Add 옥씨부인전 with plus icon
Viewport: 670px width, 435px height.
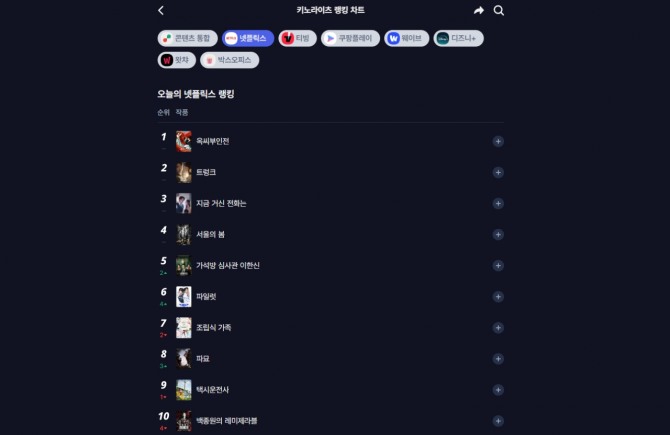pyautogui.click(x=498, y=141)
